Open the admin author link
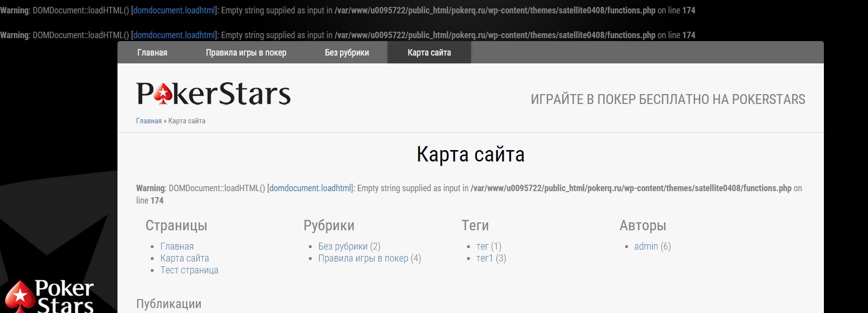 pyautogui.click(x=646, y=246)
